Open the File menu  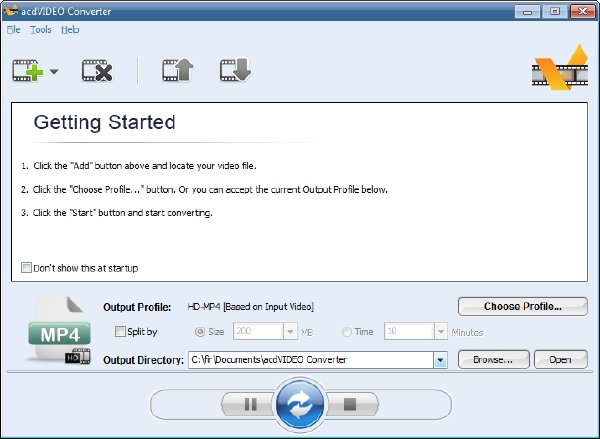point(13,29)
